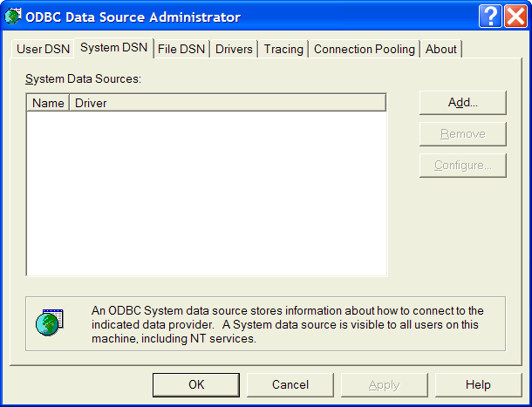Click the greyed-out Configure... button
Screen dimensions: 532x407
pyautogui.click(x=463, y=166)
